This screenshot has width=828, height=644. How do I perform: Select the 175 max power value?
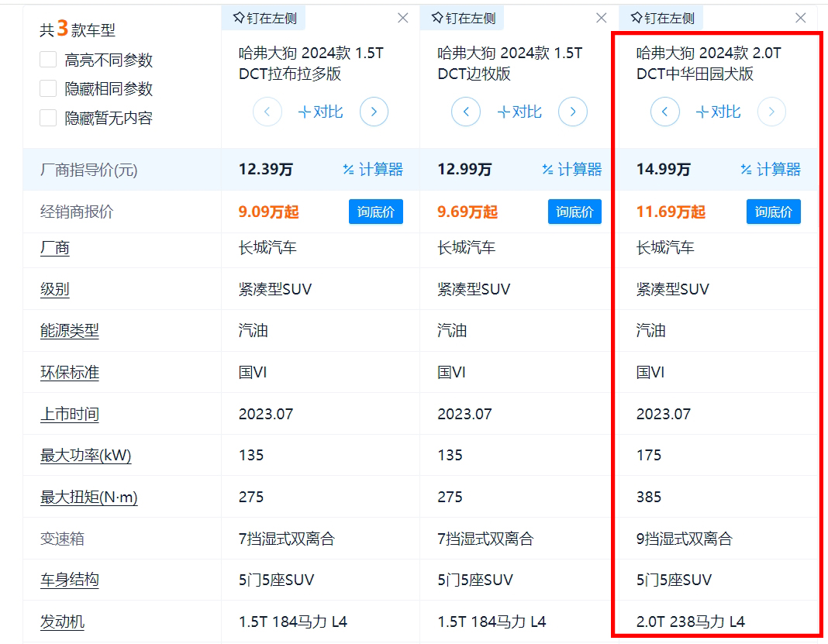pyautogui.click(x=648, y=456)
